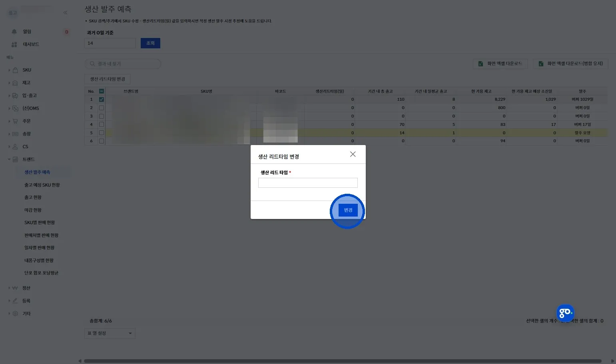Click the 기타 gear icon
The width and height of the screenshot is (616, 364).
(x=15, y=314)
